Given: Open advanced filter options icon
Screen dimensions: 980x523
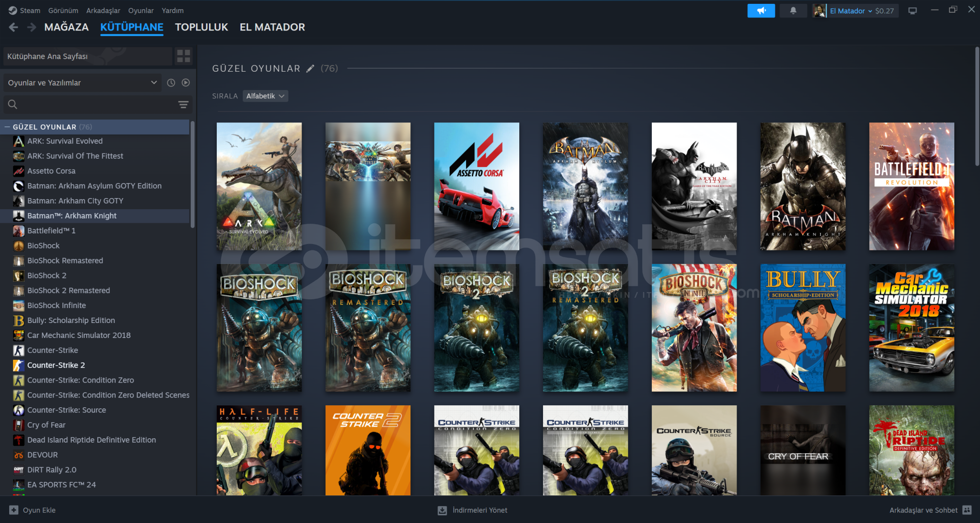Looking at the screenshot, I should point(183,104).
